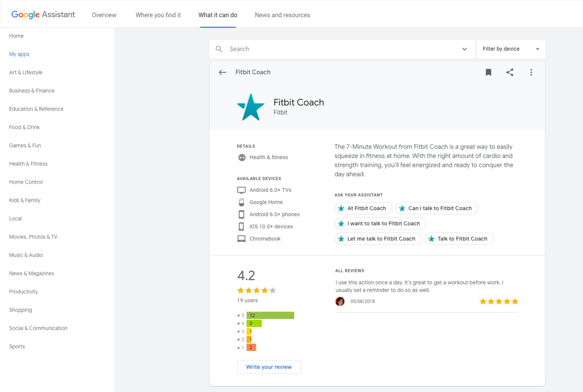This screenshot has height=392, width=583.
Task: Expand the search bar dropdown arrow
Action: point(464,49)
